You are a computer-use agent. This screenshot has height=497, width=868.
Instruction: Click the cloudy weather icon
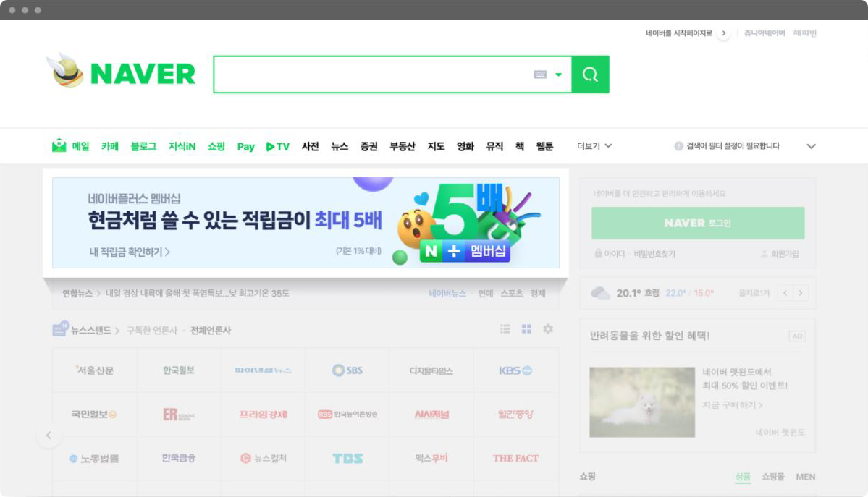pyautogui.click(x=600, y=293)
